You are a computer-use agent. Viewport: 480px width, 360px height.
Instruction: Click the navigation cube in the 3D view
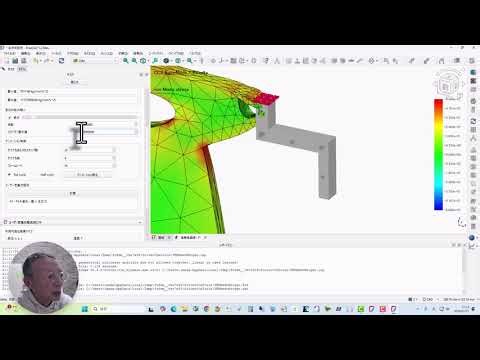click(x=447, y=84)
